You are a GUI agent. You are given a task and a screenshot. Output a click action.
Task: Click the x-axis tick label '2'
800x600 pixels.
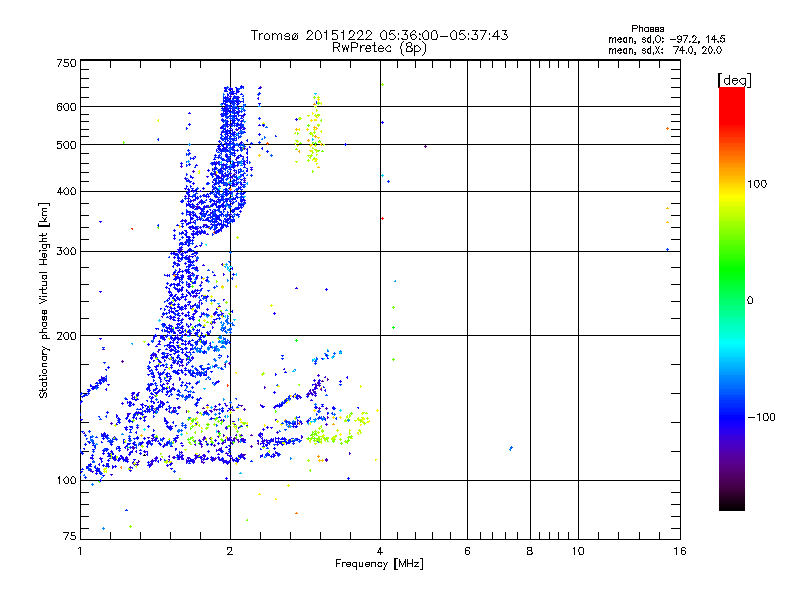(230, 551)
